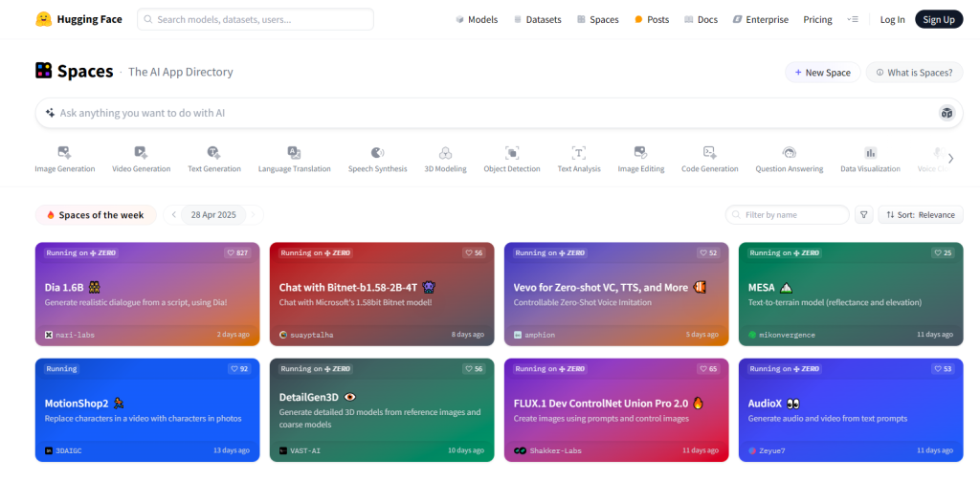The width and height of the screenshot is (980, 481).
Task: Click the 3DAIGC author name
Action: coord(69,450)
